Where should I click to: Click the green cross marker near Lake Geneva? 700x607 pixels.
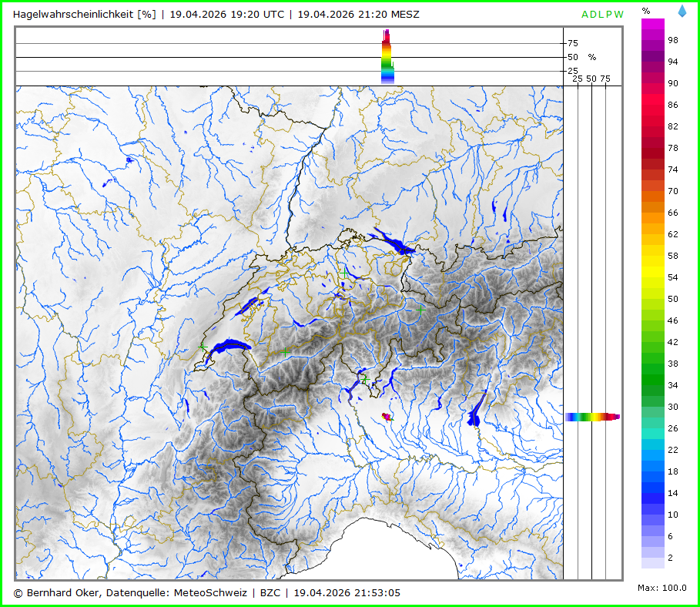(203, 348)
